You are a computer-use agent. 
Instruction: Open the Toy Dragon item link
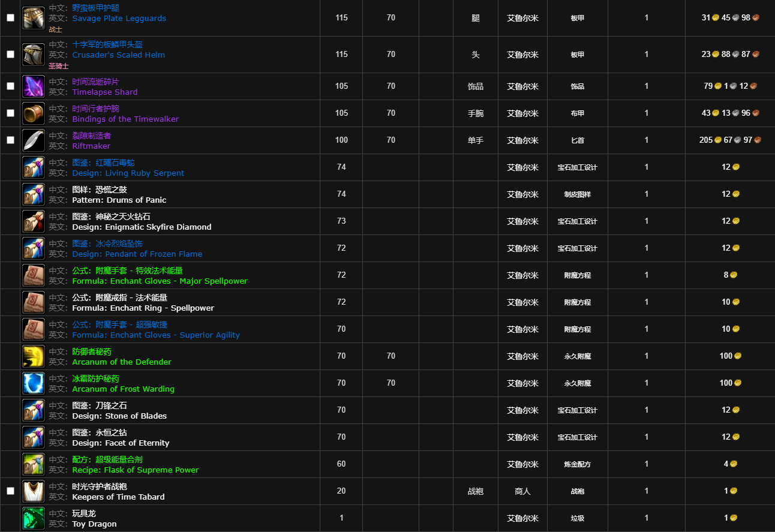pos(94,524)
